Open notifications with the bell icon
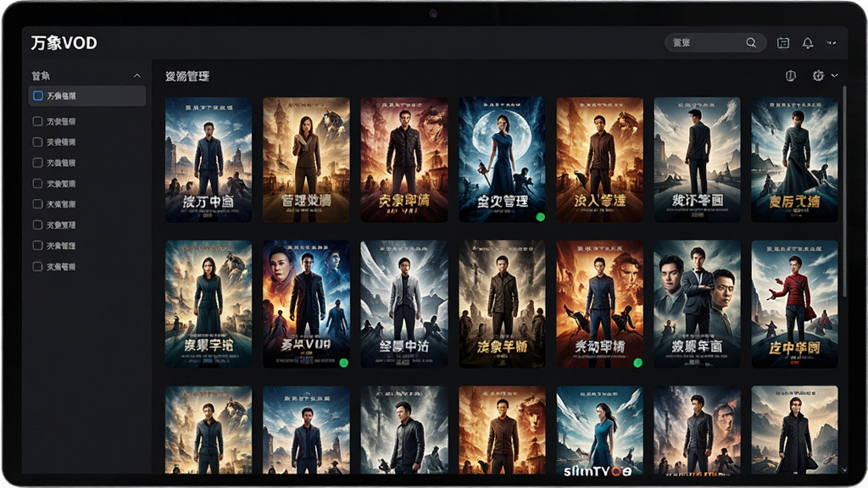The height and width of the screenshot is (488, 868). 808,42
